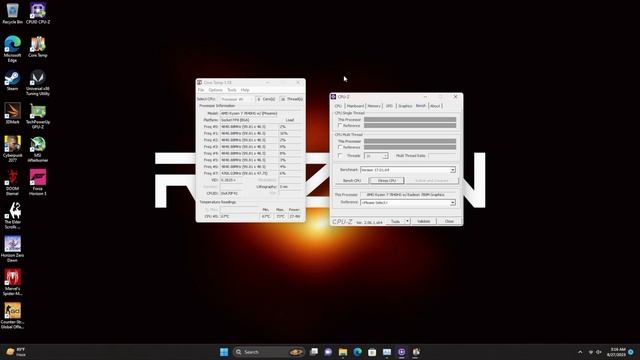640x360 pixels.
Task: Open the Tools menu in Core Temp
Action: [x=232, y=90]
